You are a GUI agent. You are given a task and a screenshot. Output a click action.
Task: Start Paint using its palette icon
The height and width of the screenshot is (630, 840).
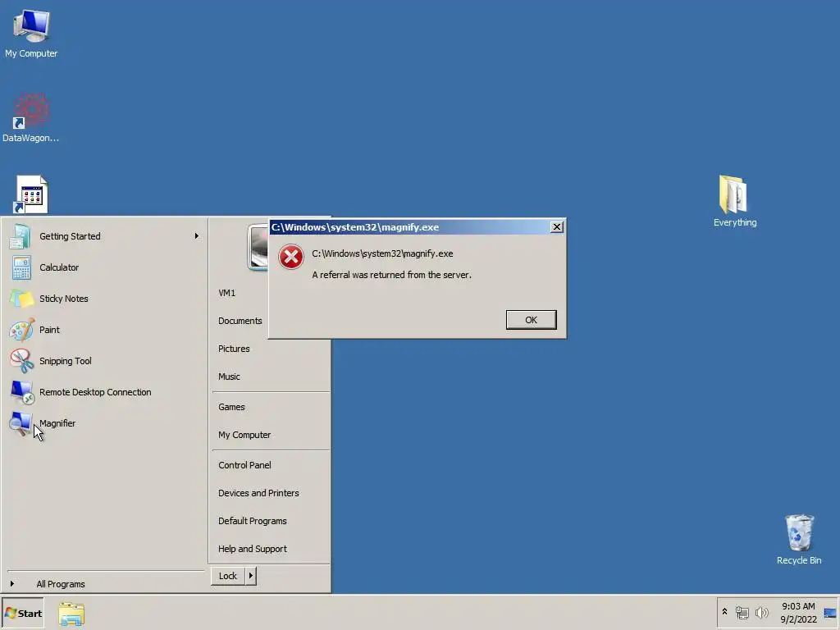21,330
